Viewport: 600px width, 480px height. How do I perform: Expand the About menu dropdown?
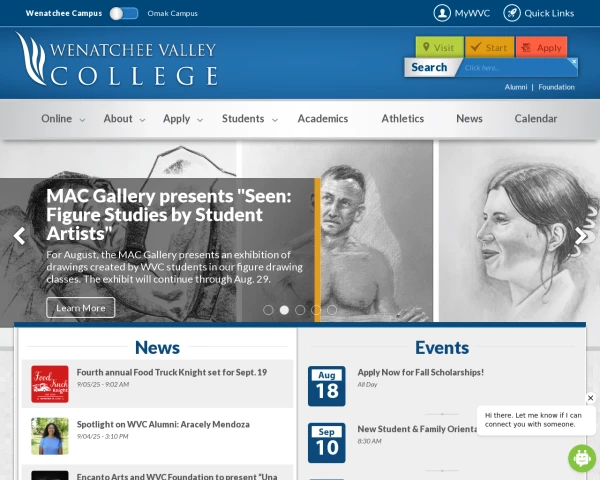pyautogui.click(x=125, y=119)
